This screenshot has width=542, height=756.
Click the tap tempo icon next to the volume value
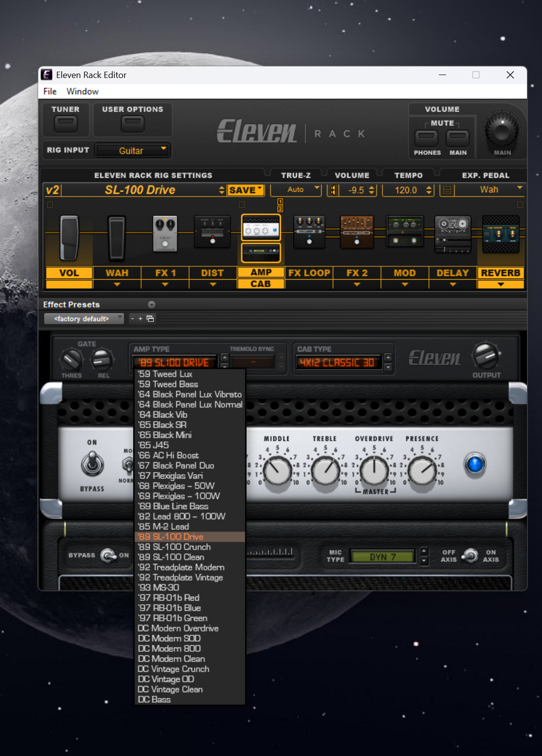tap(333, 190)
